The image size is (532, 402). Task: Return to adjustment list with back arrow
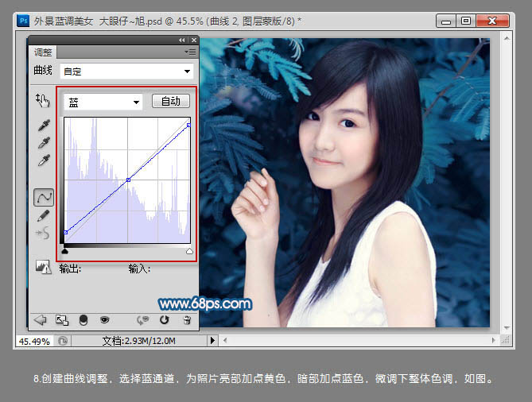41,319
